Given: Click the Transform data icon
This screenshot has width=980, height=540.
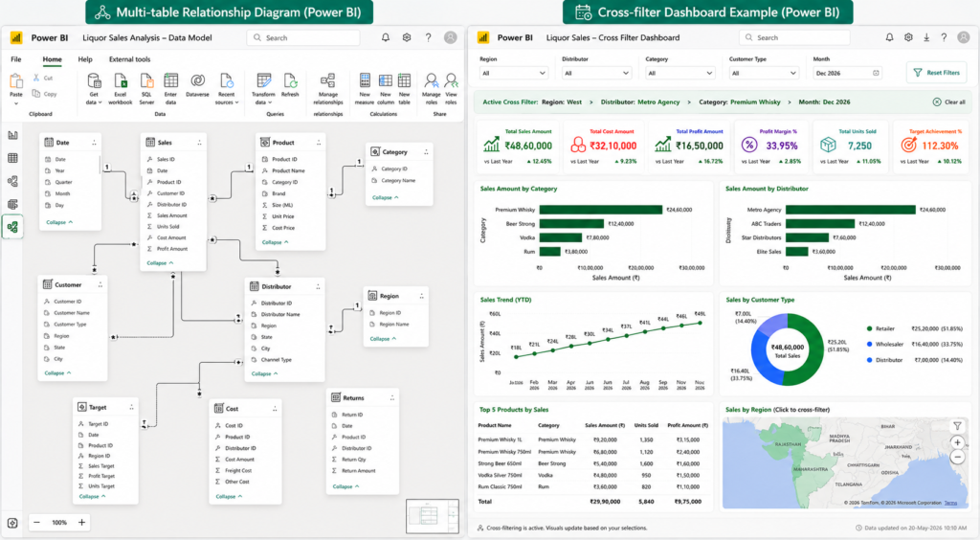Looking at the screenshot, I should 264,81.
